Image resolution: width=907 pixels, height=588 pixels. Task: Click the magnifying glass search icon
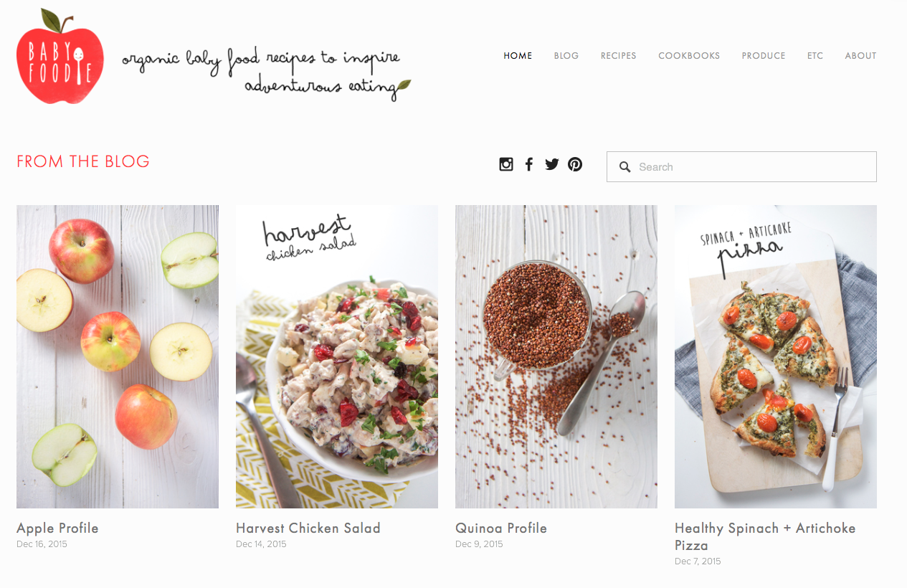[625, 167]
